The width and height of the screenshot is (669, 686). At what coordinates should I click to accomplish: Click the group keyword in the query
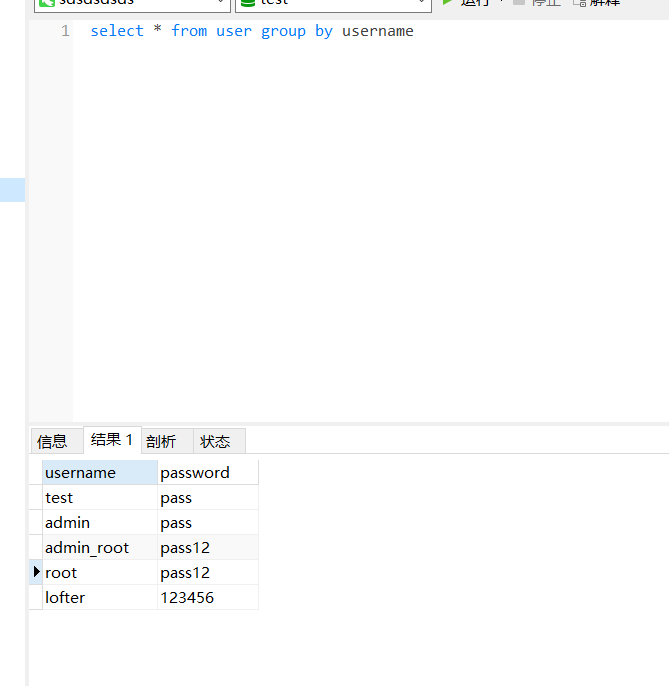284,32
